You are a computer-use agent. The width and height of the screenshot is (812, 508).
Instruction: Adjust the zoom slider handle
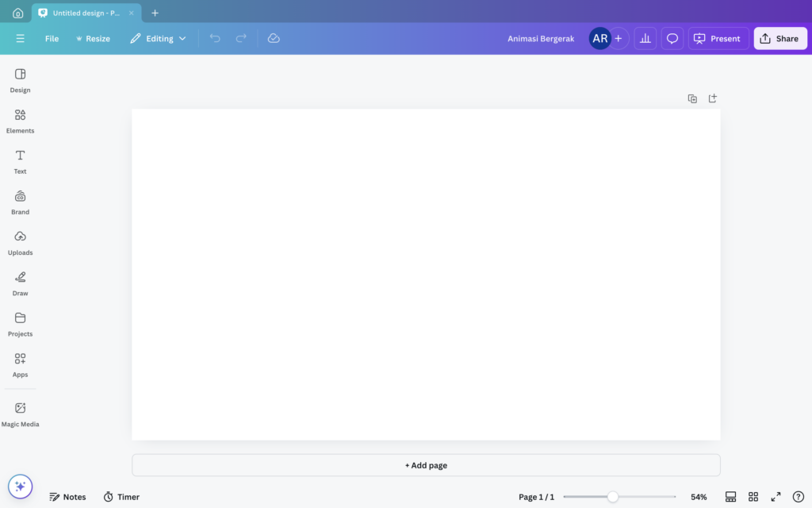(613, 497)
